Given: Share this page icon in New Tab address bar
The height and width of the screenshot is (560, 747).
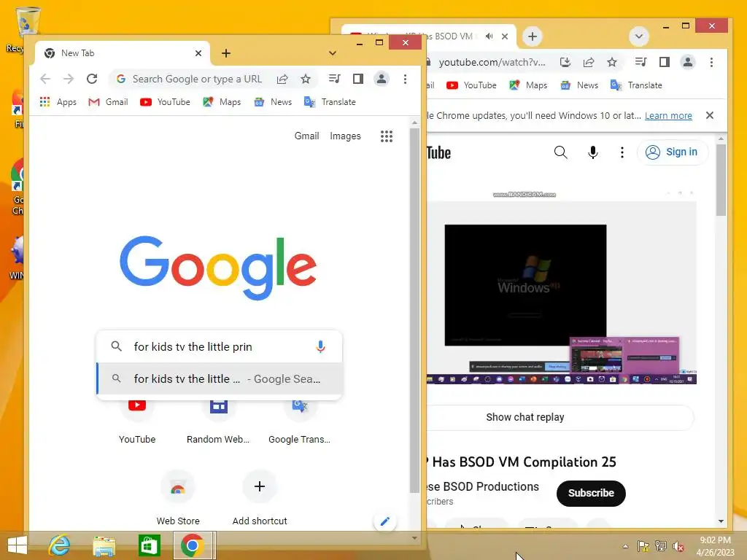Looking at the screenshot, I should coord(282,79).
